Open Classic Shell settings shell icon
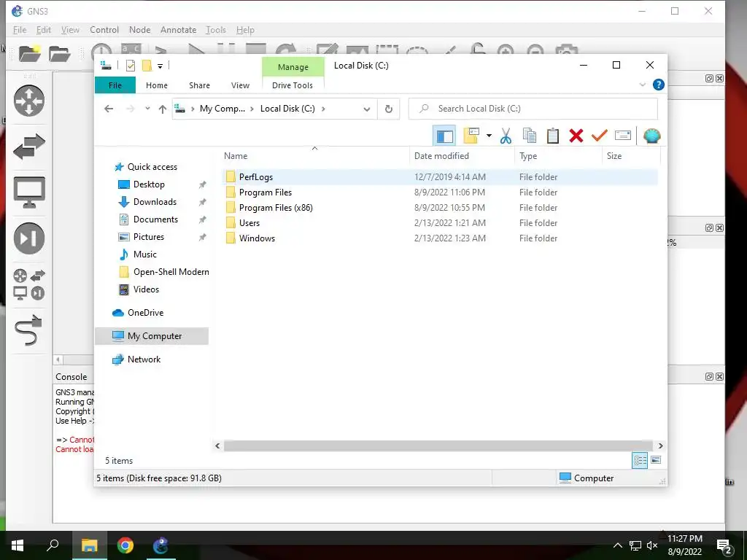The height and width of the screenshot is (560, 747). [651, 136]
